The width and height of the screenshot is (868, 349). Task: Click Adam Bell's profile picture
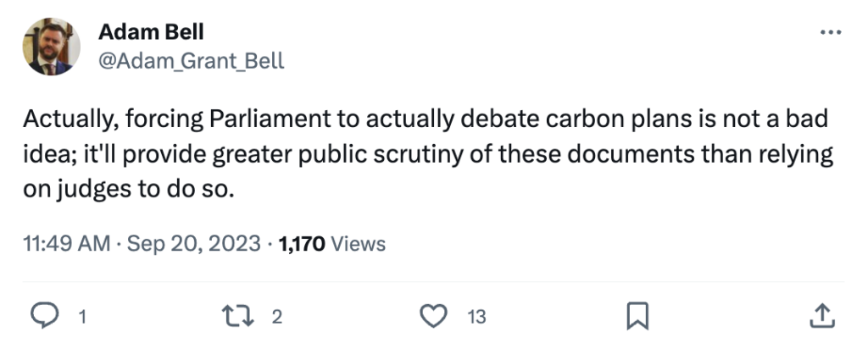pos(51,47)
